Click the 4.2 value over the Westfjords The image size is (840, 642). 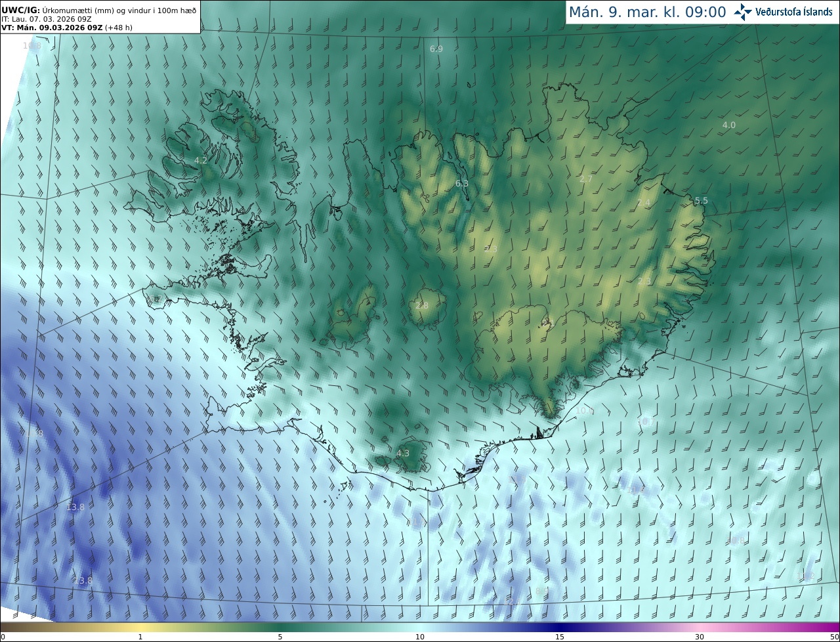tap(201, 160)
